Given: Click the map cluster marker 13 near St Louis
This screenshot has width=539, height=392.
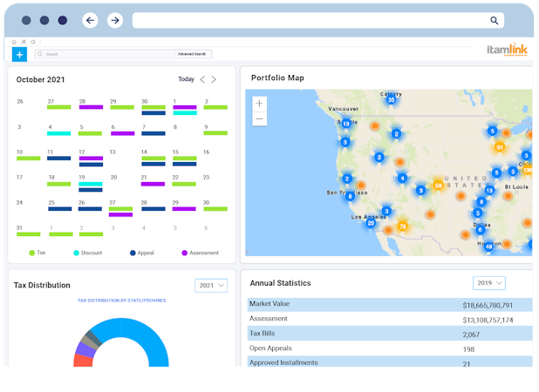Looking at the screenshot, I should (x=489, y=190).
